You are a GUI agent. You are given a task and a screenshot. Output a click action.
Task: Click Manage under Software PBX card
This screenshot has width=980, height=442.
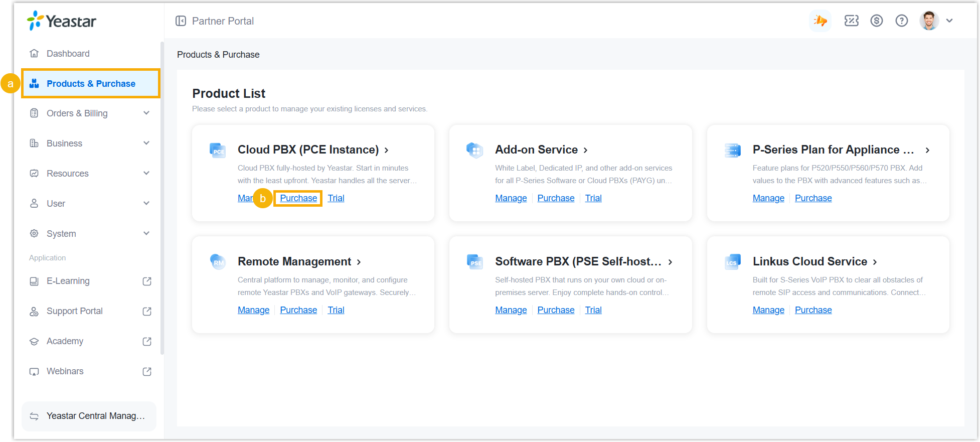[511, 310]
